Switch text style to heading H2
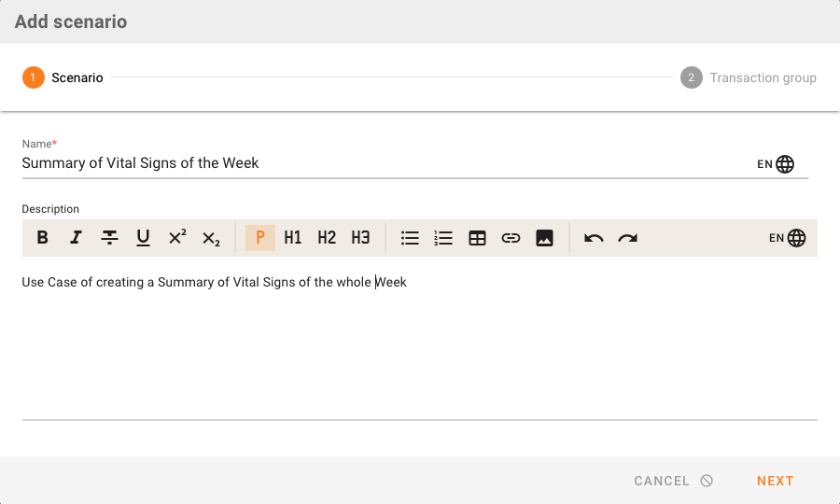 327,238
